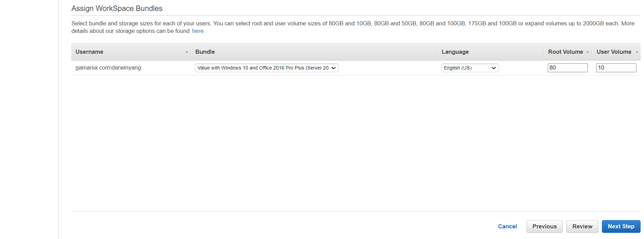Screen dimensions: 644x239
Task: Click the Username column header label
Action: [x=89, y=52]
